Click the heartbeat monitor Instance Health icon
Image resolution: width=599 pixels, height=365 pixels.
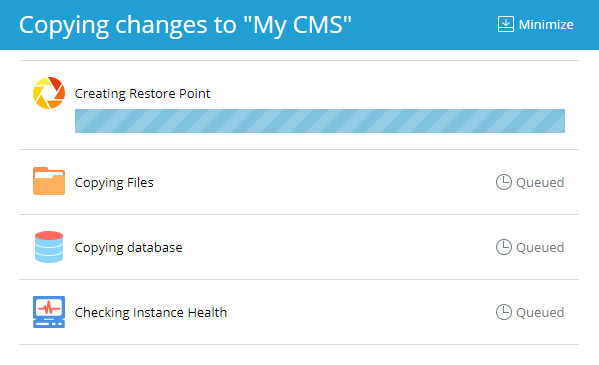point(49,312)
